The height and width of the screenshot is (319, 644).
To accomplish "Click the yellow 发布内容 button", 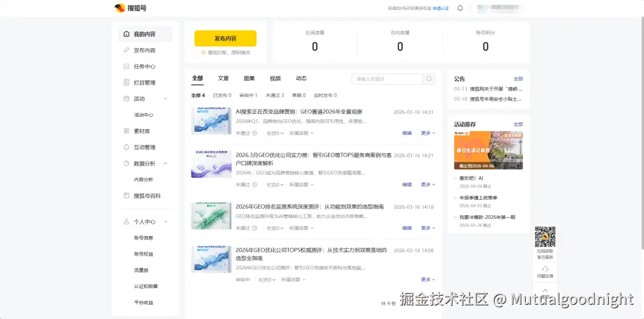I will pos(225,39).
